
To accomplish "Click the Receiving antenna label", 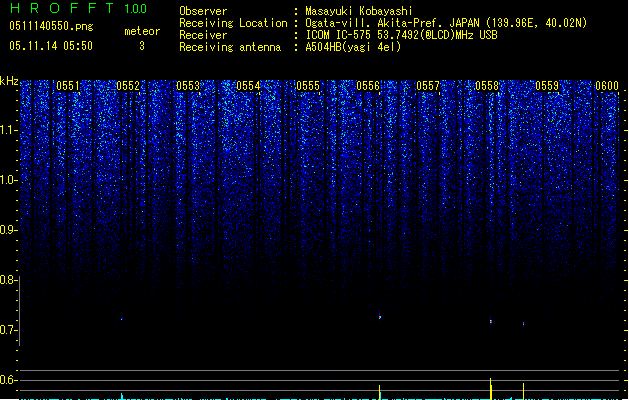I will pos(230,47).
